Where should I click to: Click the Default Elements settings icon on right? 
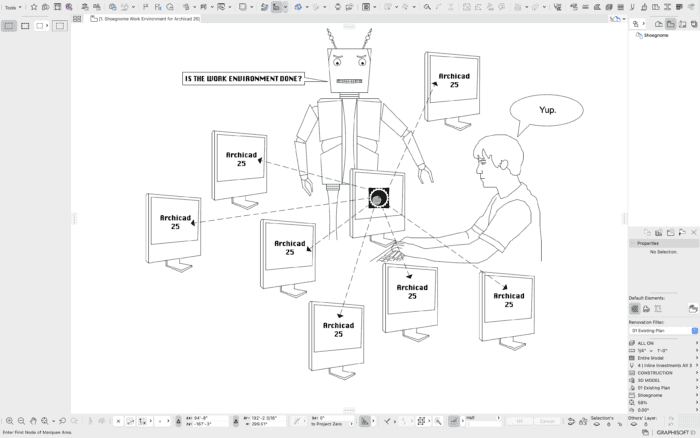(693, 309)
